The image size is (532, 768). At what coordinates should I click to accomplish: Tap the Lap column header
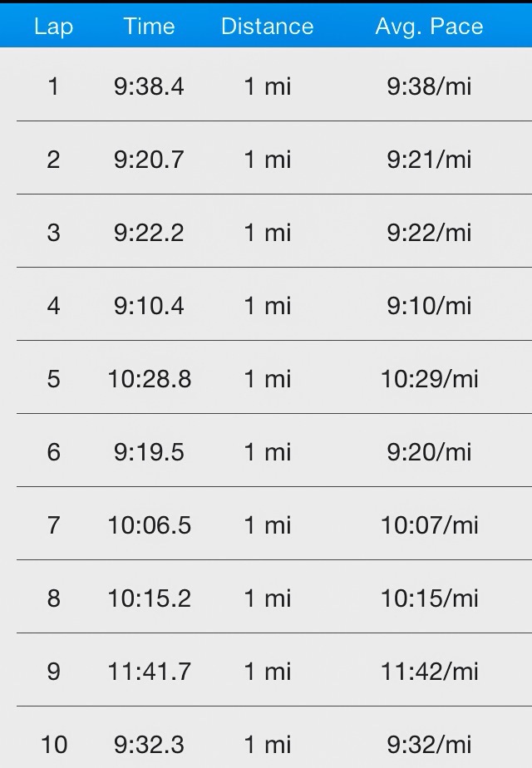(53, 27)
